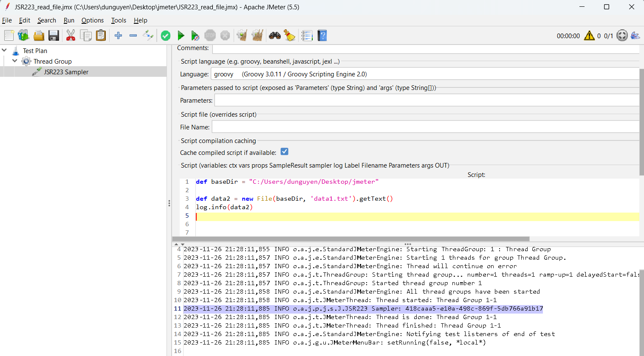Select Thread Group in the tree
This screenshot has width=644, height=356.
53,62
